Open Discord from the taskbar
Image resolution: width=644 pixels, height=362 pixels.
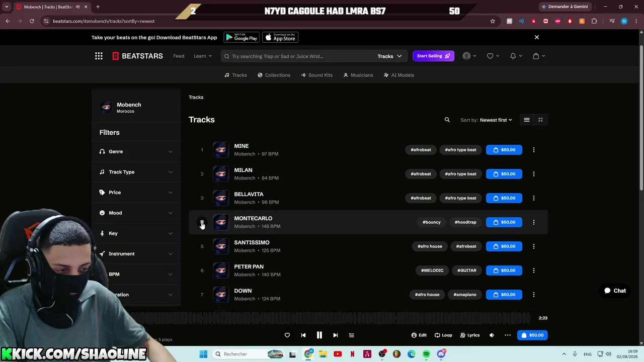pos(441,354)
